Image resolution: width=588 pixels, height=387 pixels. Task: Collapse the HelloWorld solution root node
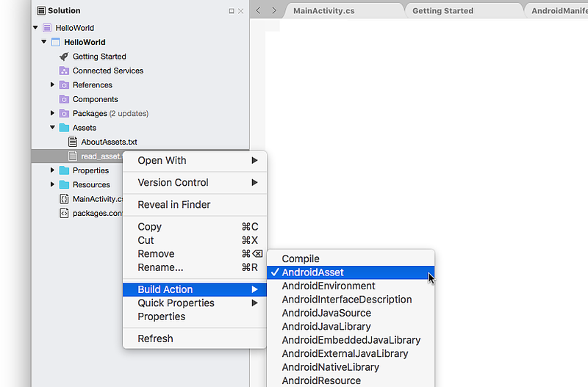(x=35, y=28)
